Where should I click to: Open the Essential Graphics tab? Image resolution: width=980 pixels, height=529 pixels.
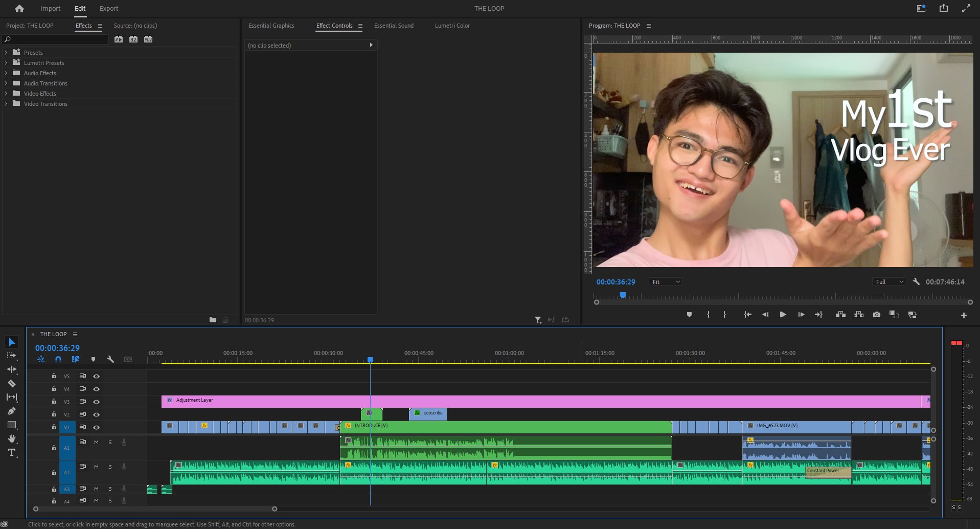click(x=271, y=26)
